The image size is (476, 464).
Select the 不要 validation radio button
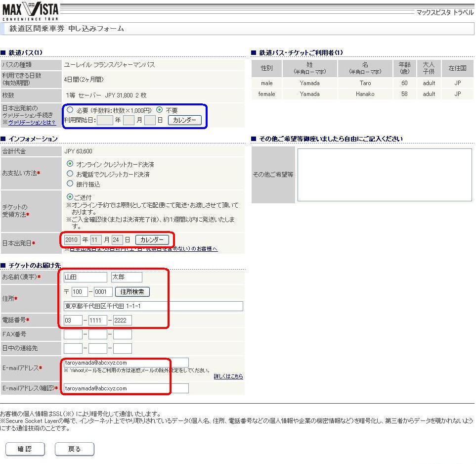159,110
